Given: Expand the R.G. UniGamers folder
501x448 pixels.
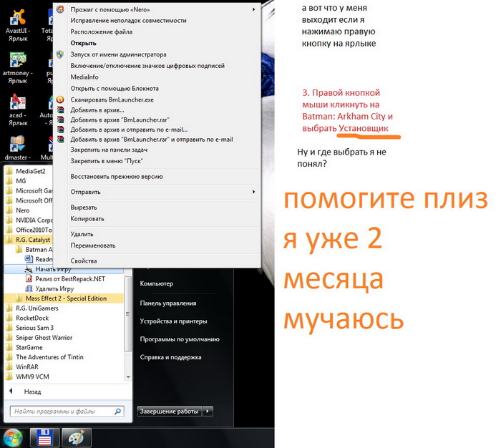Looking at the screenshot, I should pyautogui.click(x=64, y=308).
